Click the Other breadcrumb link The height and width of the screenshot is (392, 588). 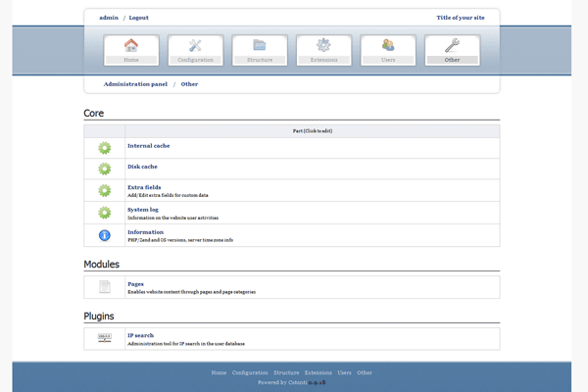(x=189, y=84)
